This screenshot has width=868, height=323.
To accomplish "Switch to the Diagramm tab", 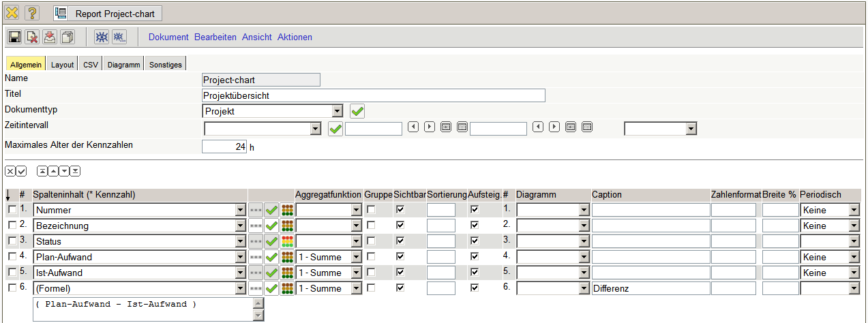I will (123, 65).
